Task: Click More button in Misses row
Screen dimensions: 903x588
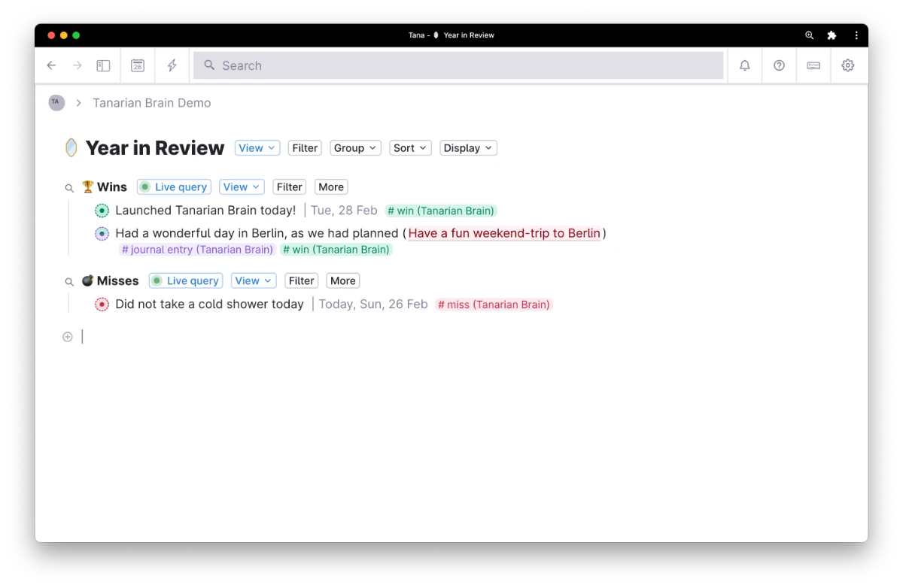Action: click(343, 280)
